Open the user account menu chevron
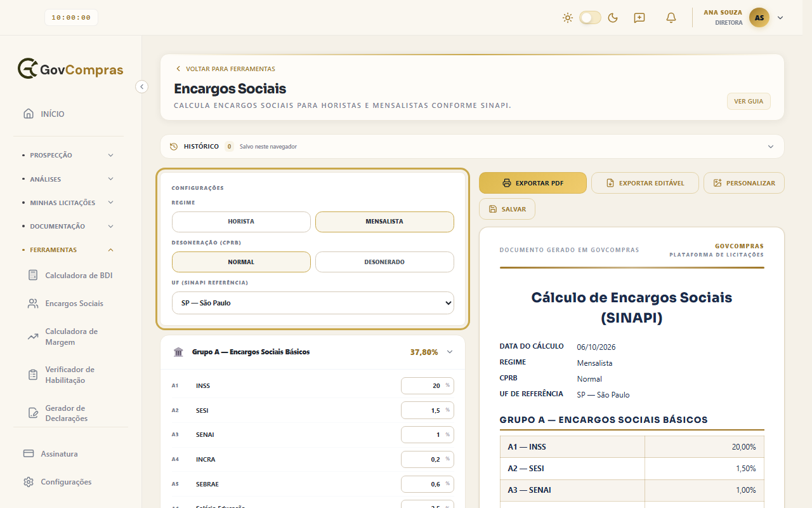This screenshot has width=812, height=508. click(780, 18)
